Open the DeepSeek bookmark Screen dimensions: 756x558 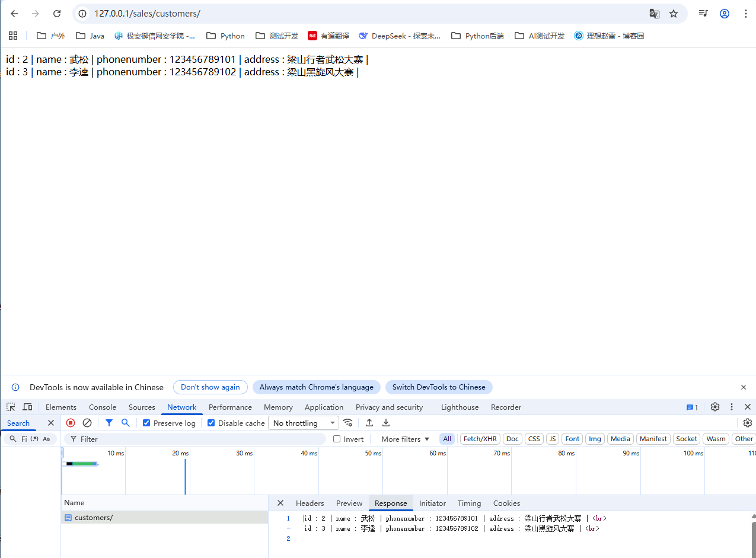(x=400, y=36)
